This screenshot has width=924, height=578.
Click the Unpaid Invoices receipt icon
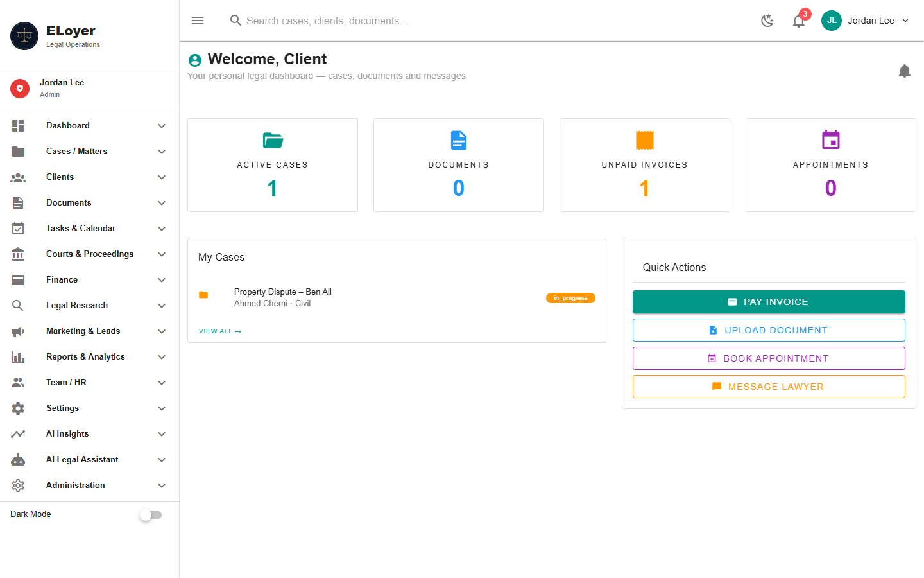645,140
